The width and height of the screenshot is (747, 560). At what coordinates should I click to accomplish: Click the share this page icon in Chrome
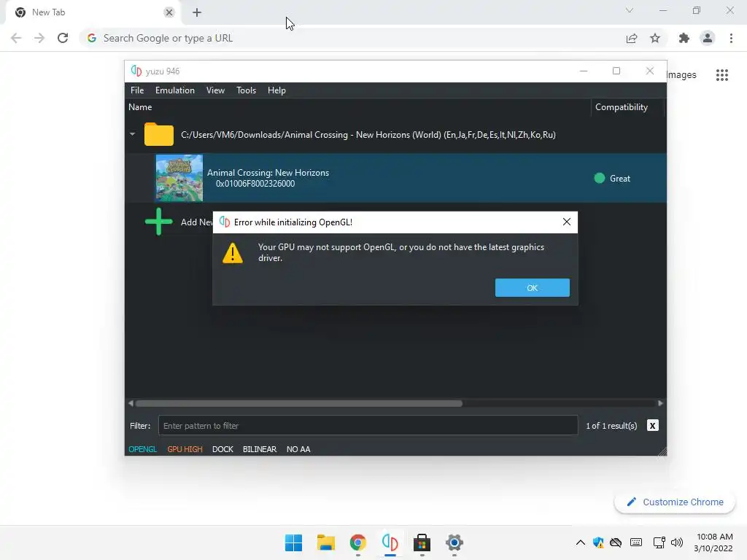tap(632, 38)
